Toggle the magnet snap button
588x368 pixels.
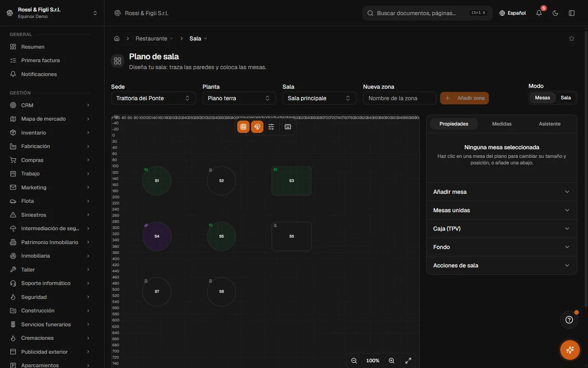257,127
